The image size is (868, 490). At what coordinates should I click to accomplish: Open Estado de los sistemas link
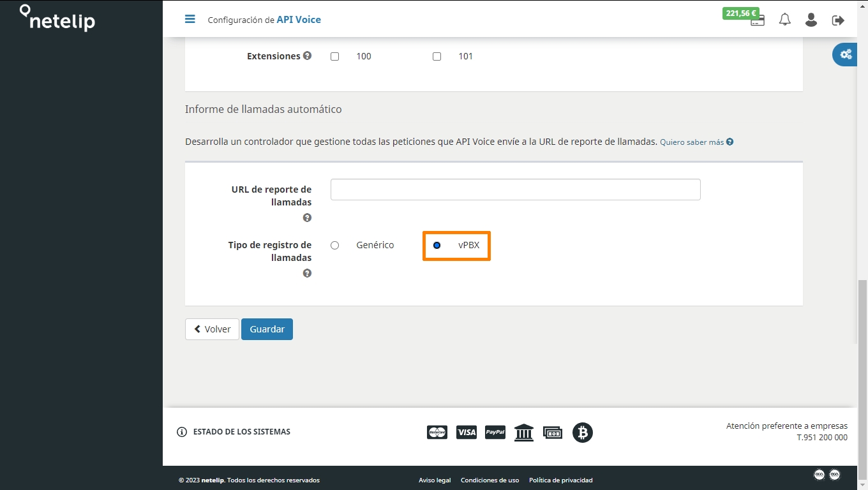tap(242, 432)
